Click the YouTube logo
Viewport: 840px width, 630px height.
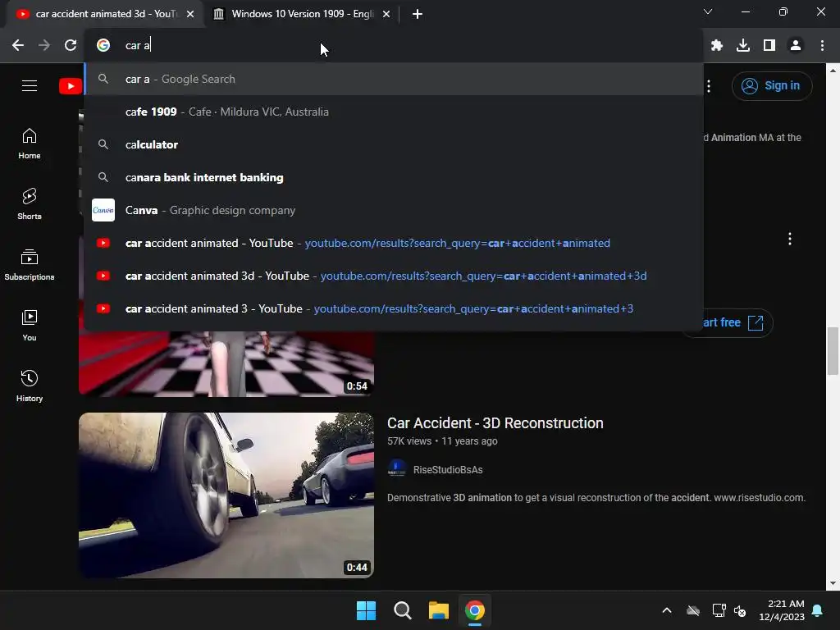point(71,85)
